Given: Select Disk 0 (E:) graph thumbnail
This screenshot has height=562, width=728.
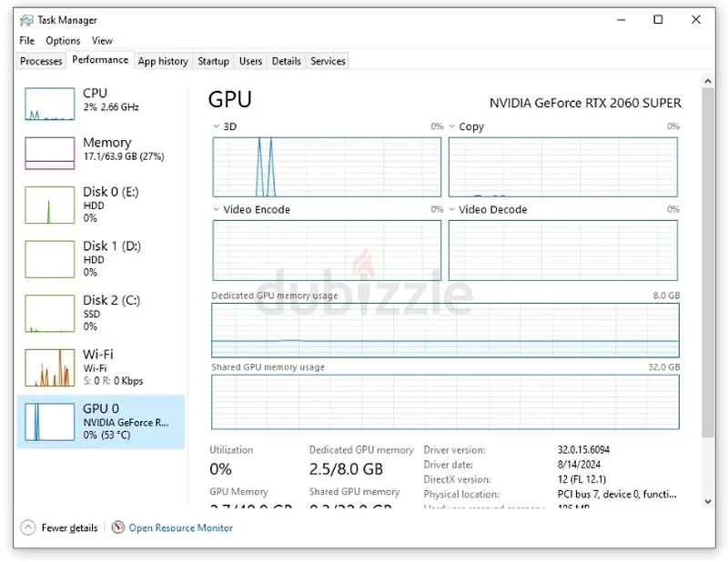Looking at the screenshot, I should coord(49,205).
